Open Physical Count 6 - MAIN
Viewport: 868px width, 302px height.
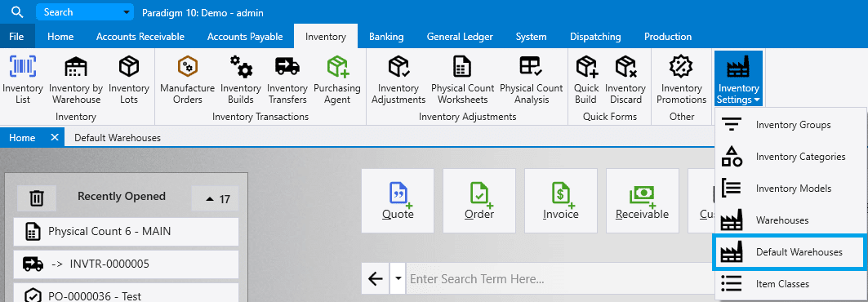[126, 231]
